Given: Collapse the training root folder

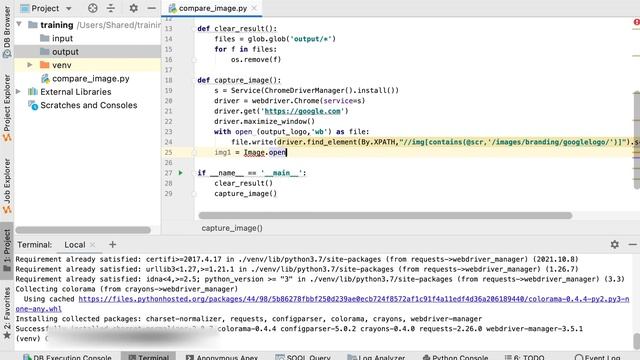Looking at the screenshot, I should tap(19, 24).
